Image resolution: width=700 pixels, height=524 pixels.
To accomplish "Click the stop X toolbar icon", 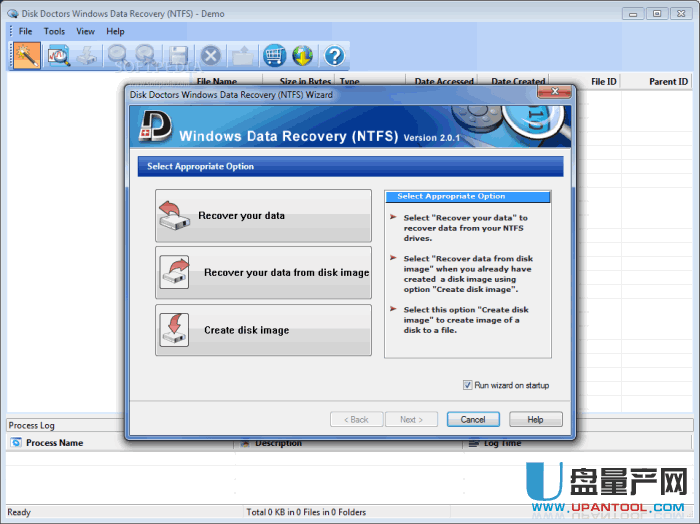I will (210, 56).
